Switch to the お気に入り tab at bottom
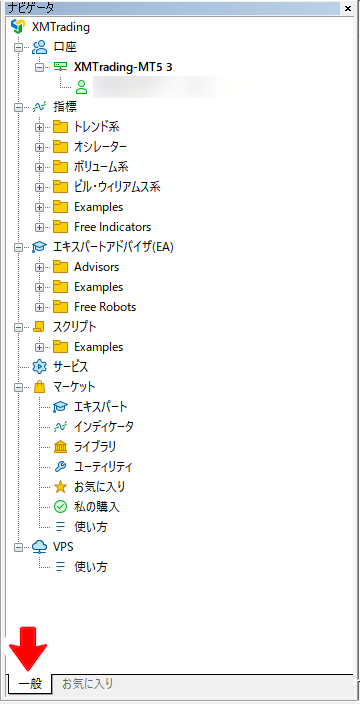This screenshot has height=704, width=360. click(88, 684)
